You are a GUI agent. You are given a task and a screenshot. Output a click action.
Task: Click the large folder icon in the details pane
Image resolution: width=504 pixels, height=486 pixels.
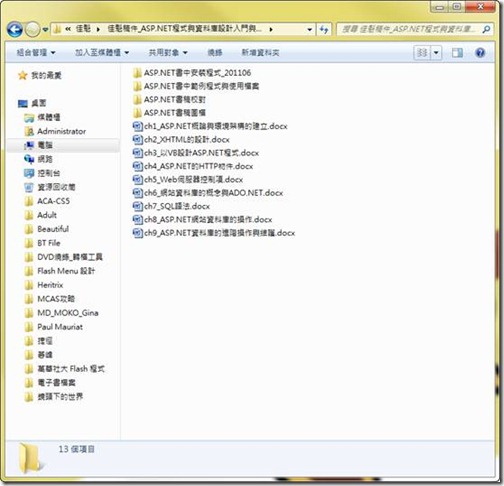tap(30, 458)
